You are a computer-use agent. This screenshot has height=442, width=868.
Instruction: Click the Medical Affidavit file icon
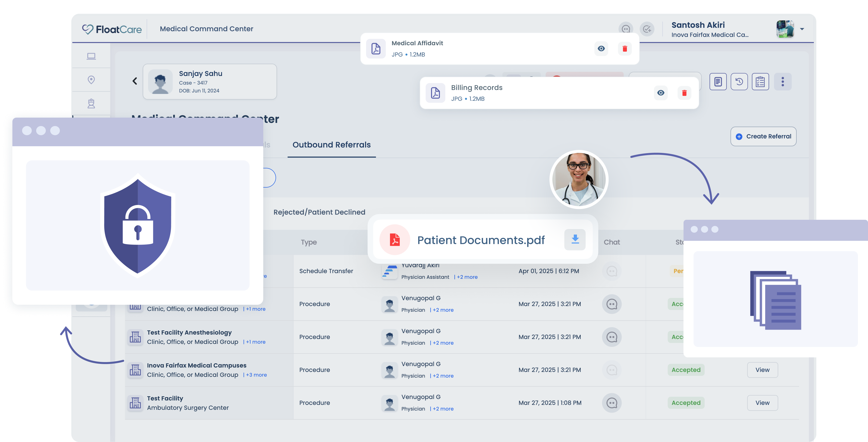click(x=376, y=48)
